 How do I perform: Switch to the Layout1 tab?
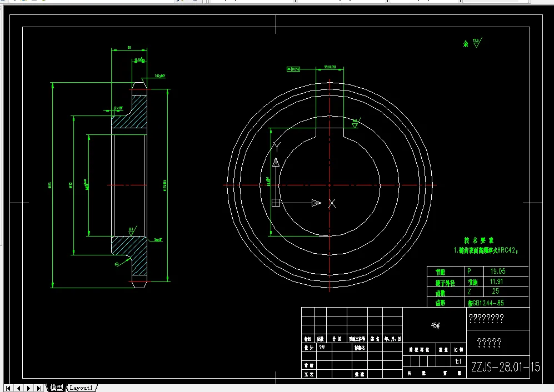coord(81,388)
